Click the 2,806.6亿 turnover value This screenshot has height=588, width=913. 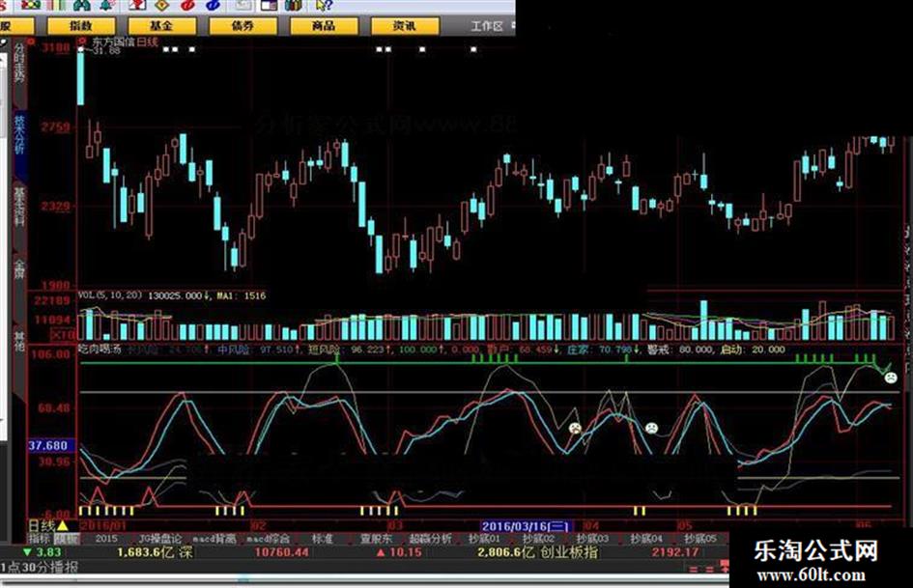[x=506, y=552]
